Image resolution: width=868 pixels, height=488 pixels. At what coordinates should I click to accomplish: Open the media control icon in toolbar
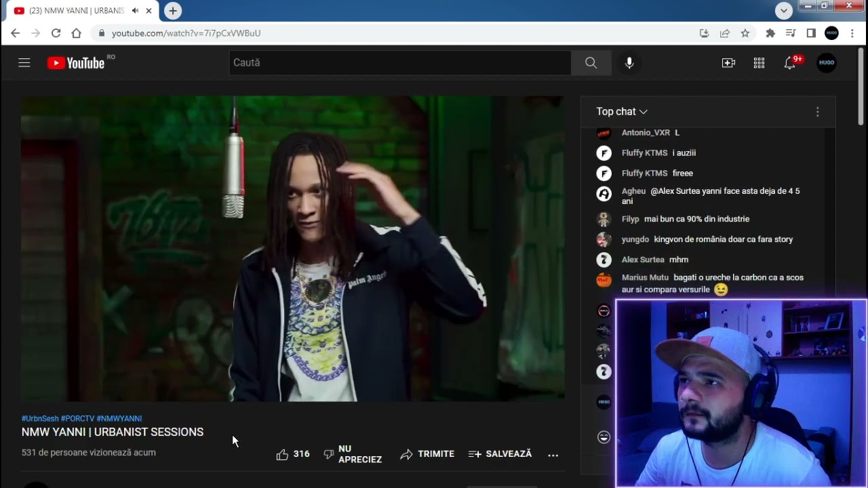pos(791,33)
